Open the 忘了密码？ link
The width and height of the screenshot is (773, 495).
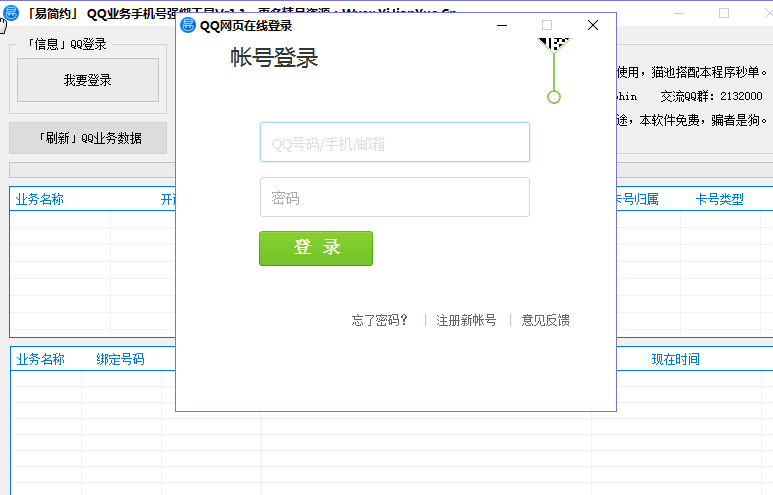[x=380, y=320]
